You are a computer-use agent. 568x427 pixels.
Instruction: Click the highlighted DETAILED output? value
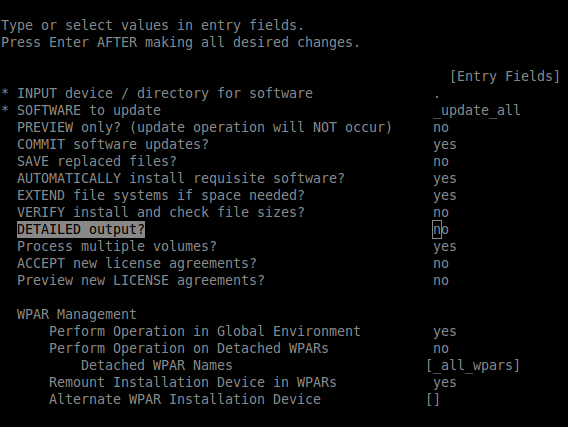[x=441, y=230]
